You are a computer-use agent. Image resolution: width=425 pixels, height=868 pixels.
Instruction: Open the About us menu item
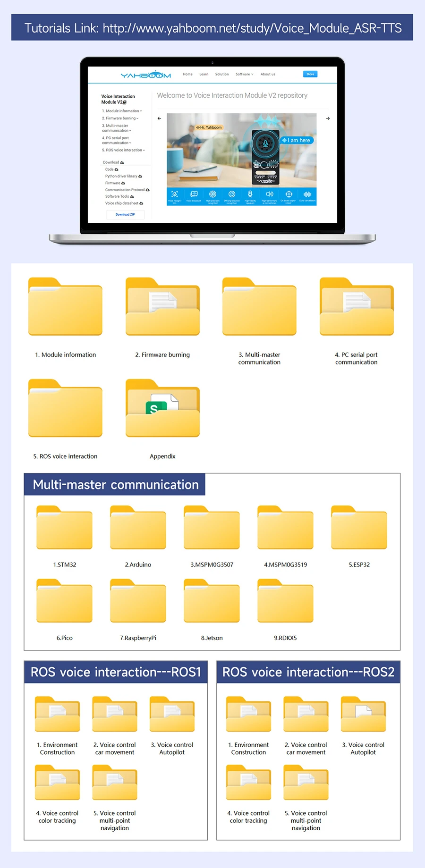268,74
